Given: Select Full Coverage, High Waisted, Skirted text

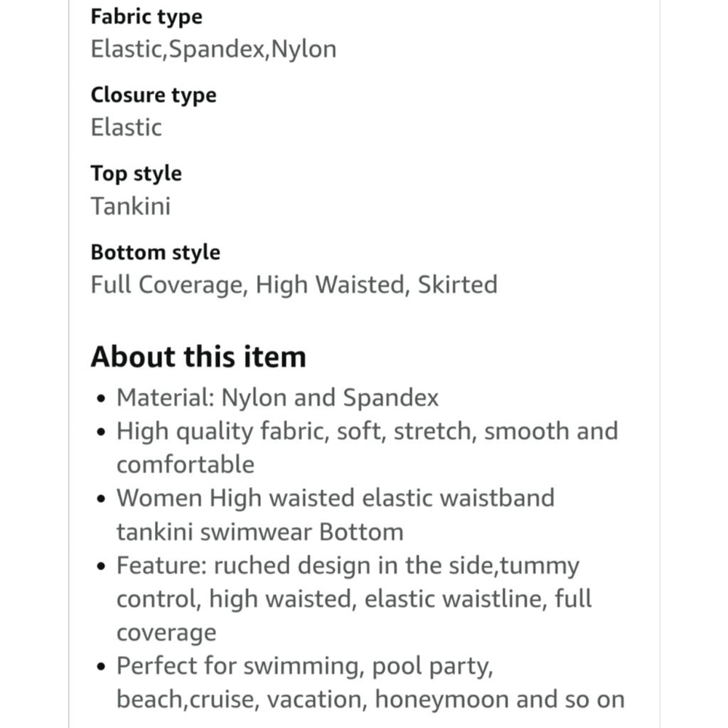Looking at the screenshot, I should (294, 285).
